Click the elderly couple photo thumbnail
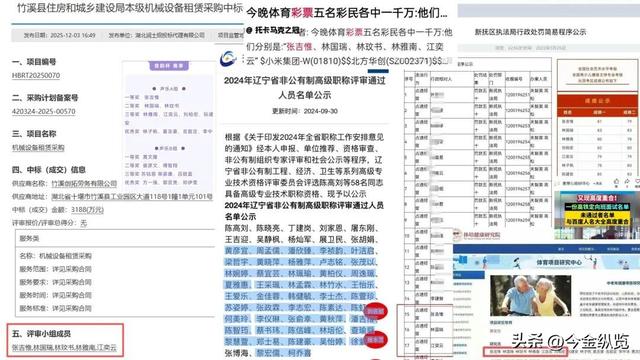 [530, 295]
